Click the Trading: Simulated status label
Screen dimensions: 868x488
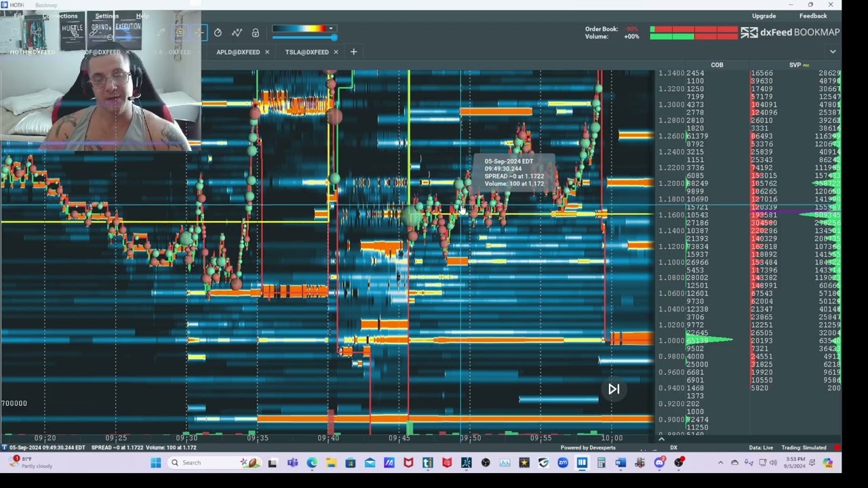point(804,448)
